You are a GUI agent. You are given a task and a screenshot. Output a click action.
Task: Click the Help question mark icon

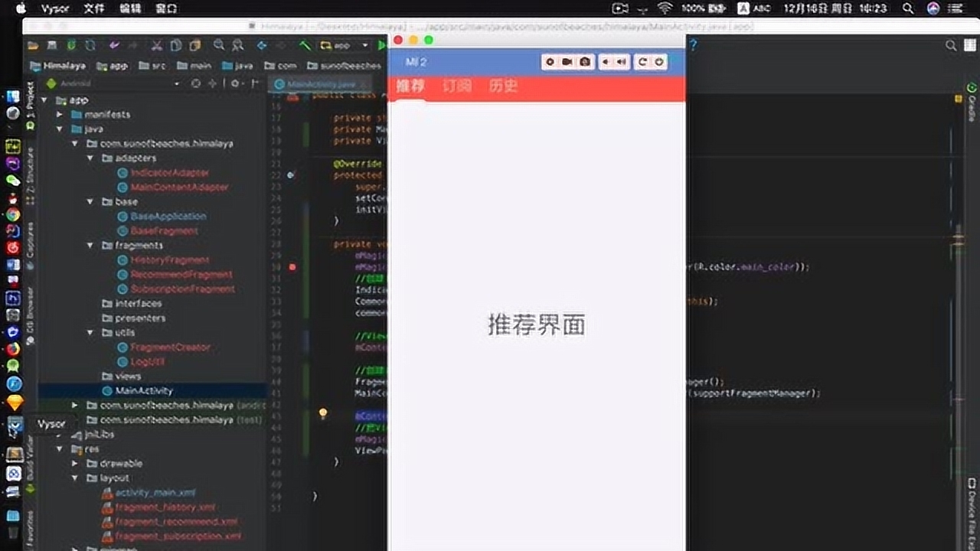(x=693, y=46)
